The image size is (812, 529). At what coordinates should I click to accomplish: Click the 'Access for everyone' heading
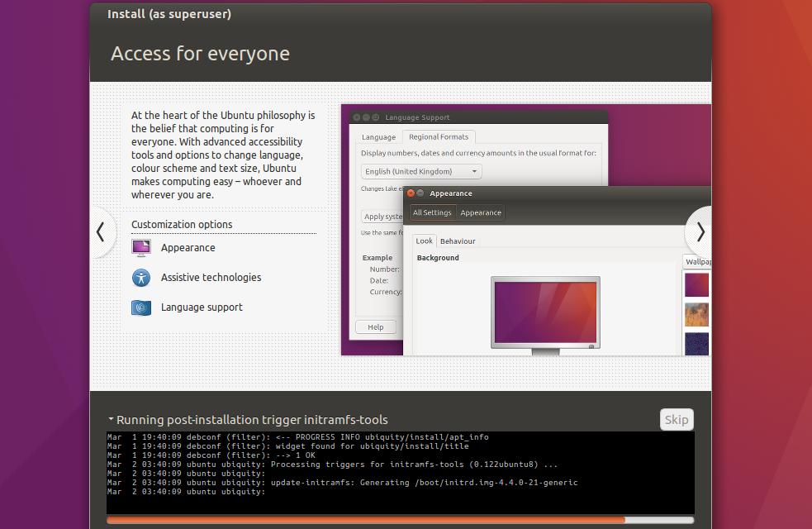pyautogui.click(x=200, y=54)
